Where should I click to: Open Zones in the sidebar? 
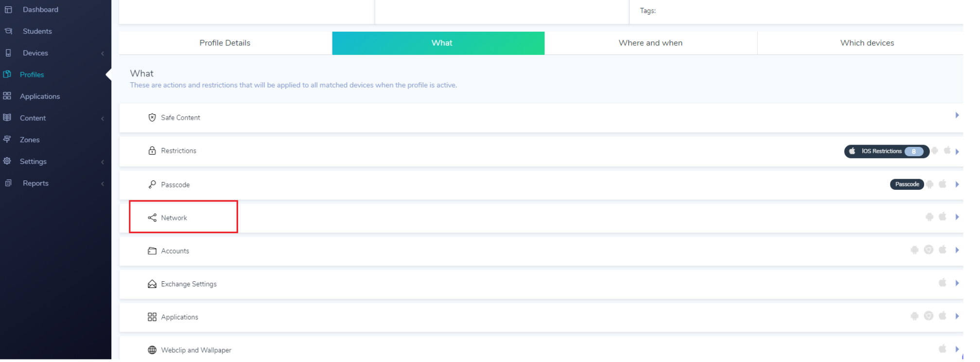coord(30,140)
